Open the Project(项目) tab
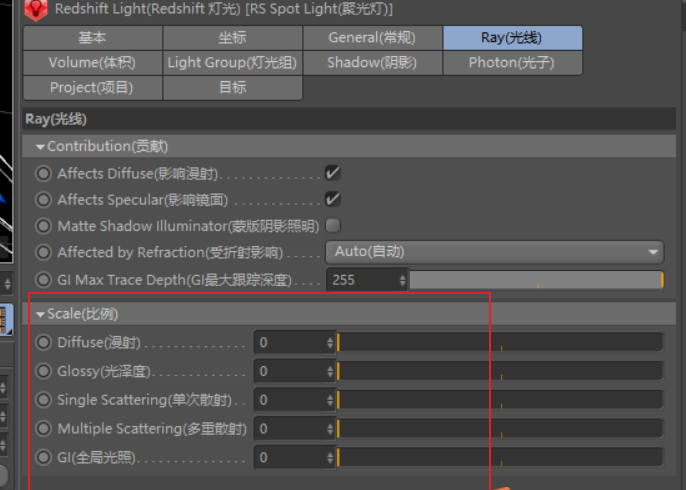This screenshot has height=490, width=686. tap(93, 88)
